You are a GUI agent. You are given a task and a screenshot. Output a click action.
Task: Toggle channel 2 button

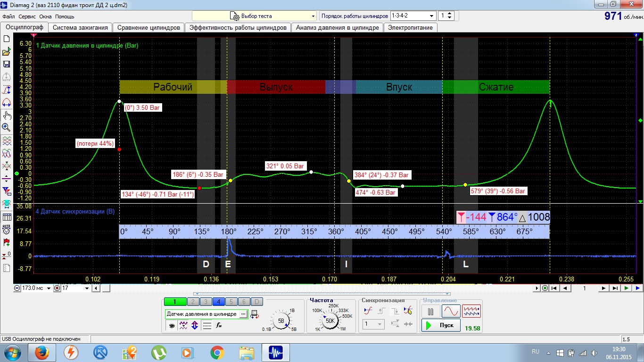point(193,302)
